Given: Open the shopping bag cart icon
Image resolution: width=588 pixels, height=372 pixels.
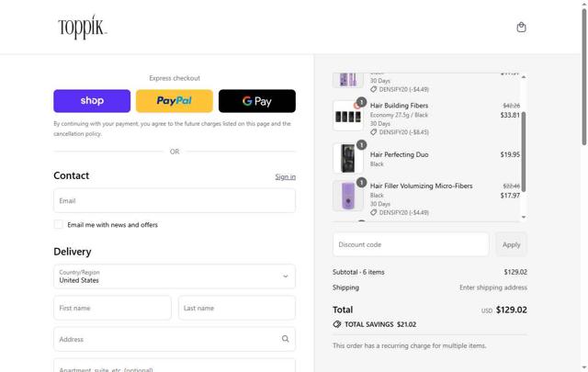Looking at the screenshot, I should (521, 27).
